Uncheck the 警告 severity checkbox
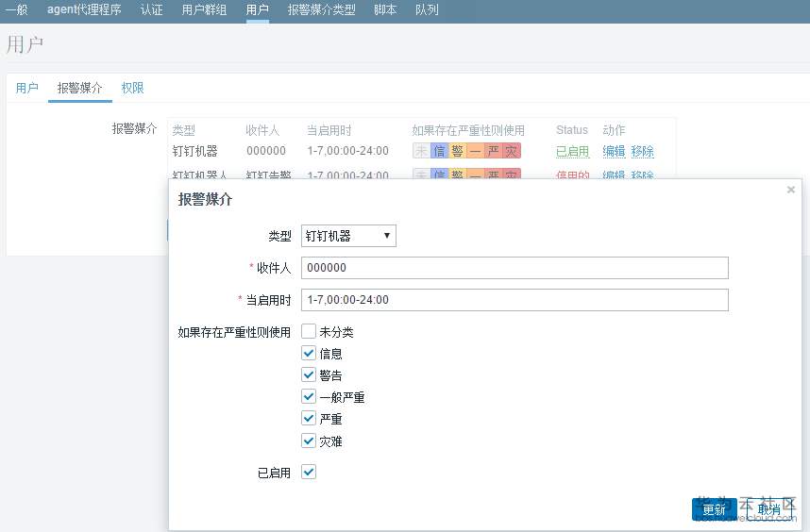Screen dimensions: 810x532 (309, 374)
